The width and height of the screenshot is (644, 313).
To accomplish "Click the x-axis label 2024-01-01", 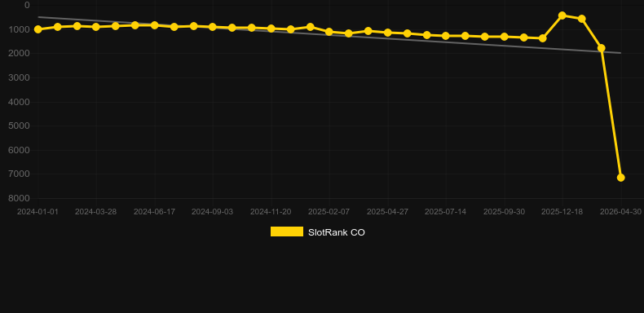I will pyautogui.click(x=37, y=212).
